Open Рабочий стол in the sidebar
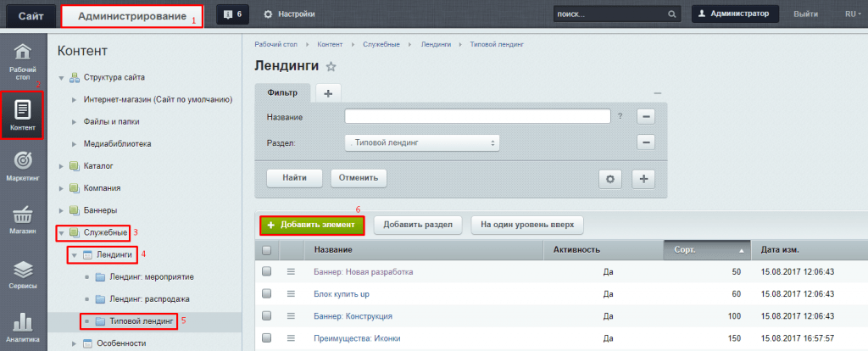 click(x=23, y=60)
